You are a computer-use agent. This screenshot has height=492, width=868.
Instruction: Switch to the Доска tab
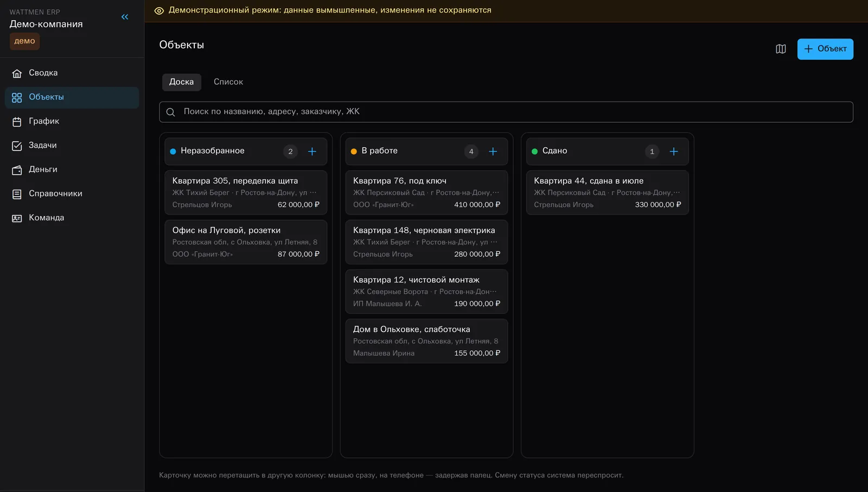pyautogui.click(x=182, y=82)
